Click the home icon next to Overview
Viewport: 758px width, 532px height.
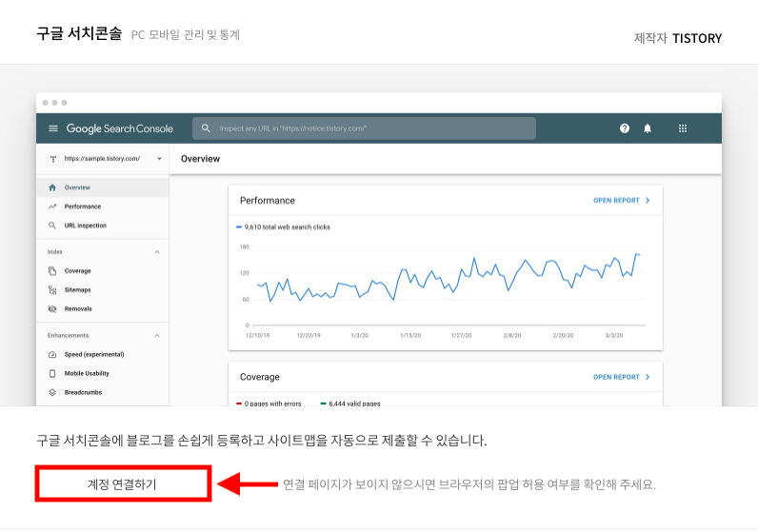pyautogui.click(x=52, y=187)
